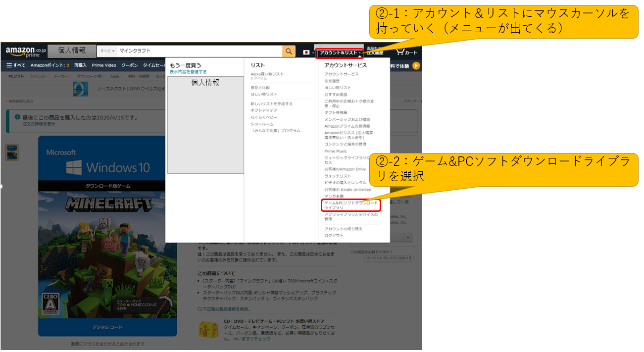Open クーポン in the navigation bar

[x=130, y=65]
